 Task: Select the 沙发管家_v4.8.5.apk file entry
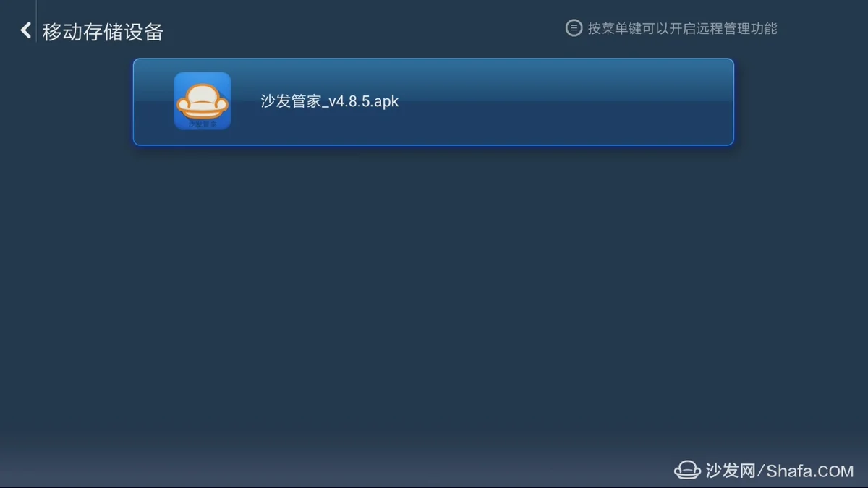click(433, 102)
